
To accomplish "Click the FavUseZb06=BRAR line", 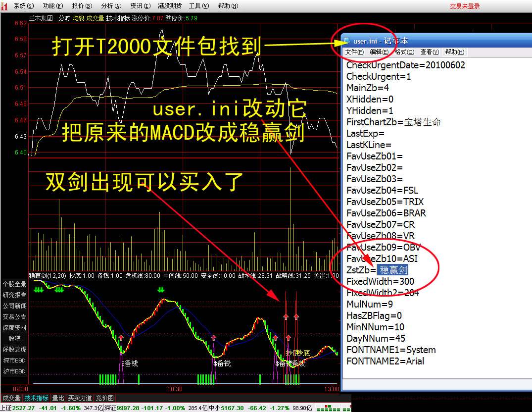I will [x=386, y=213].
